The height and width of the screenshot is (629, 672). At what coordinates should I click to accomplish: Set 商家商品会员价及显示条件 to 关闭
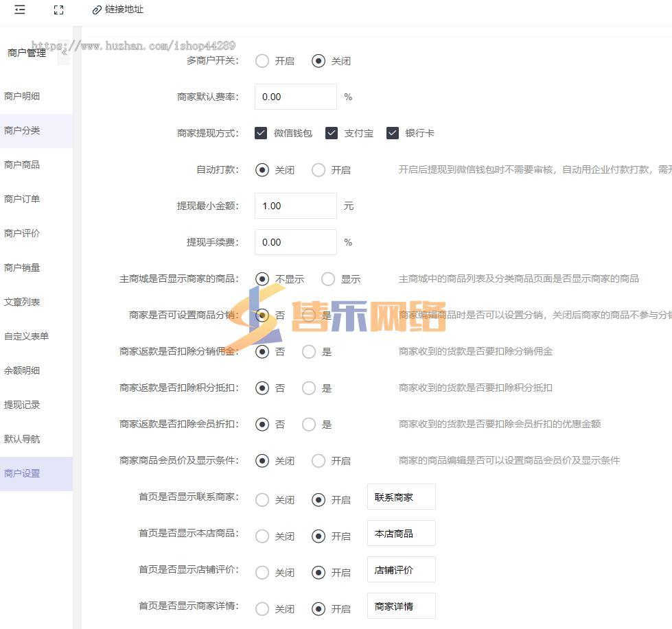(x=262, y=461)
